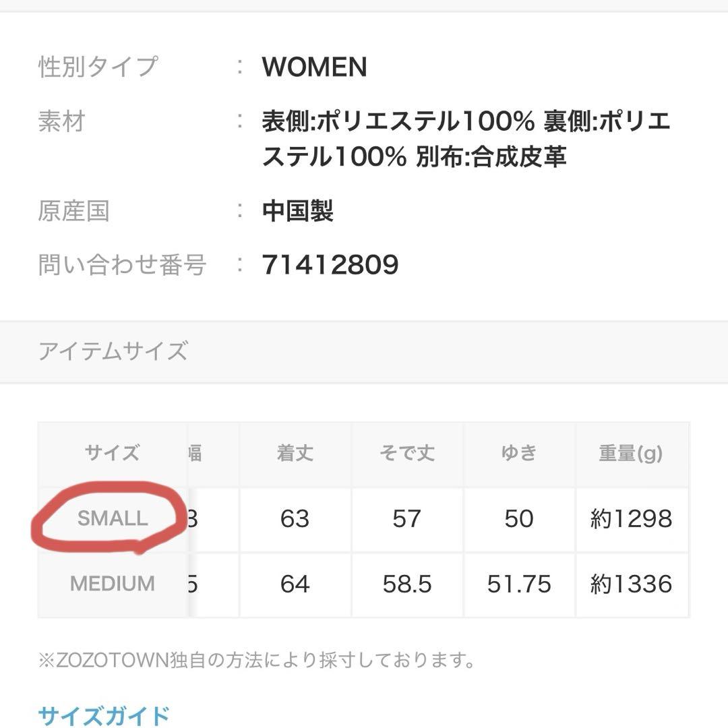This screenshot has height=728, width=728.
Task: Click the SMALL weight 約1298 cell
Action: click(x=632, y=519)
